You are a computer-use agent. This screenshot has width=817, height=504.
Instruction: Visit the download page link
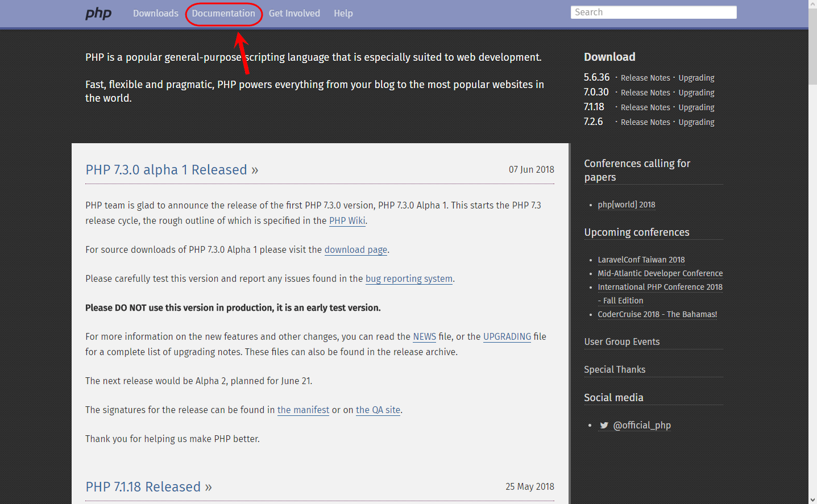[356, 249]
